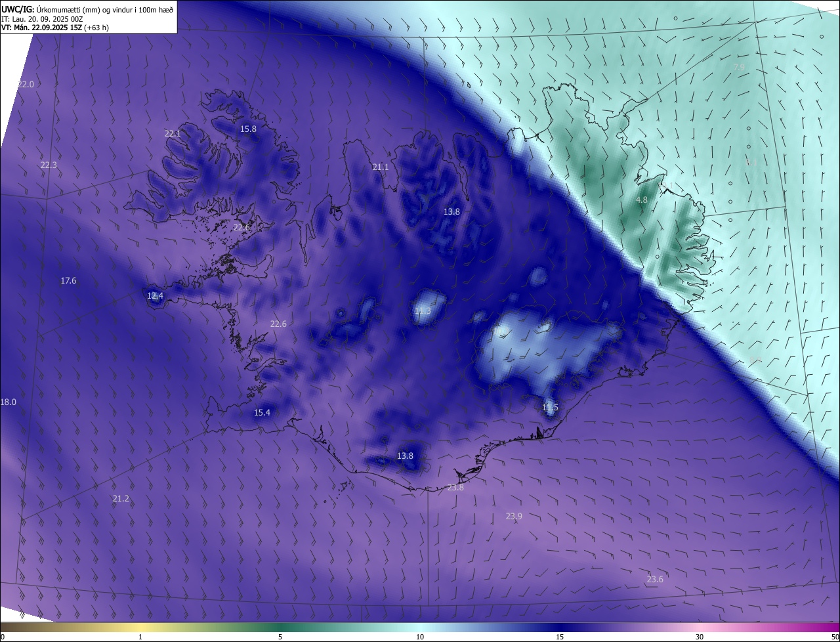The height and width of the screenshot is (642, 840).
Task: Click the initial time line 'IT: Lau. 20. 09. 2025 00Z'
Action: click(x=42, y=19)
